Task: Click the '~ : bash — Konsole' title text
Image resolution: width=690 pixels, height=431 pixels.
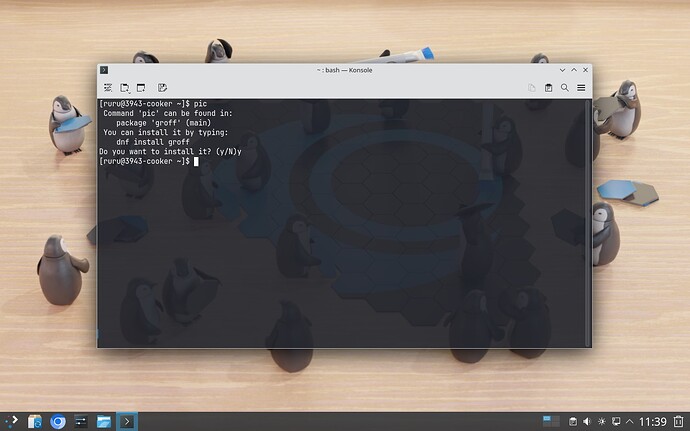Action: coord(345,70)
